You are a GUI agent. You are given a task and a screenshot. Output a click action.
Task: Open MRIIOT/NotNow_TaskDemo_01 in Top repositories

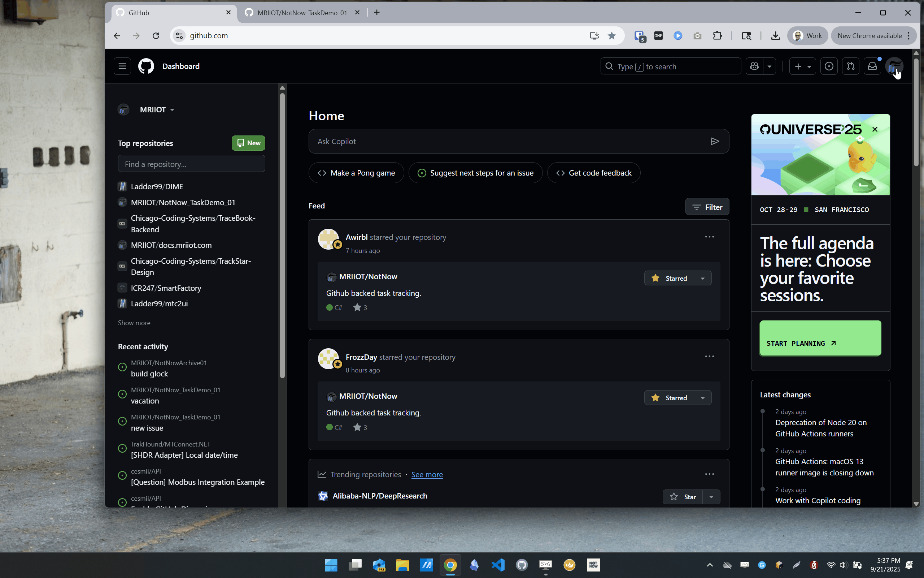(x=183, y=202)
